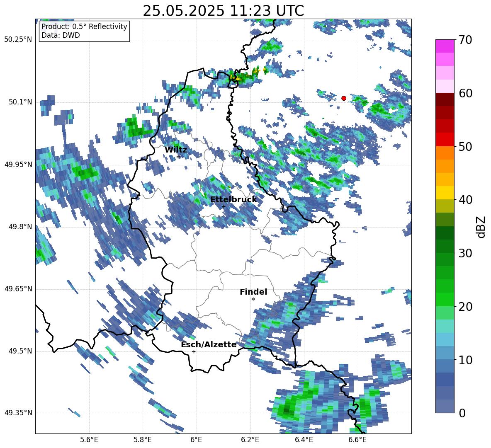
Task: Click the 49.95°N latitude label
Action: pos(18,164)
